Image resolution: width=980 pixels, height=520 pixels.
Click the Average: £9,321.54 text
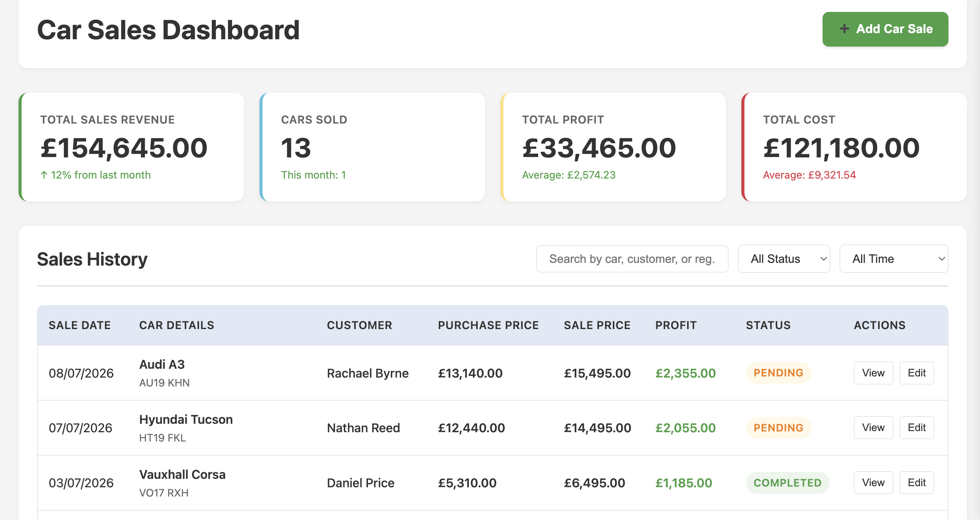click(809, 175)
